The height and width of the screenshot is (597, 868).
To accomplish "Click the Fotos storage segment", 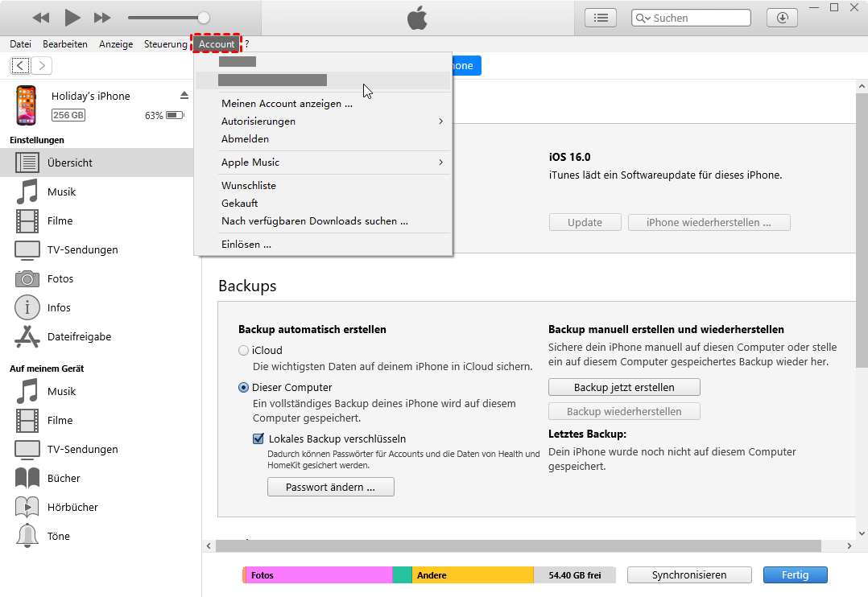I will (x=319, y=574).
